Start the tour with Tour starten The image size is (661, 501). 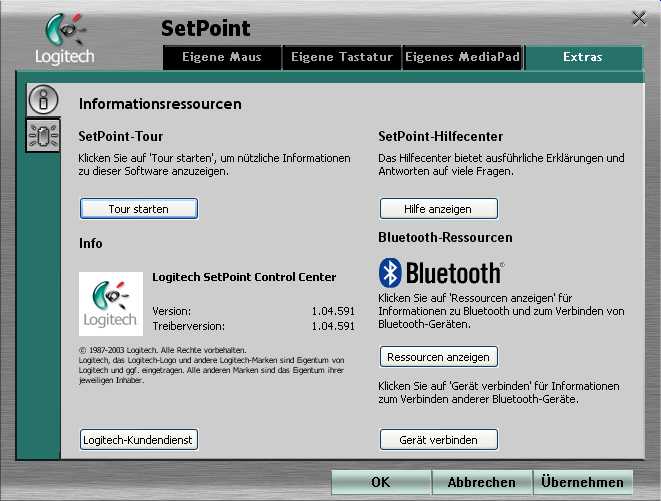(x=139, y=209)
